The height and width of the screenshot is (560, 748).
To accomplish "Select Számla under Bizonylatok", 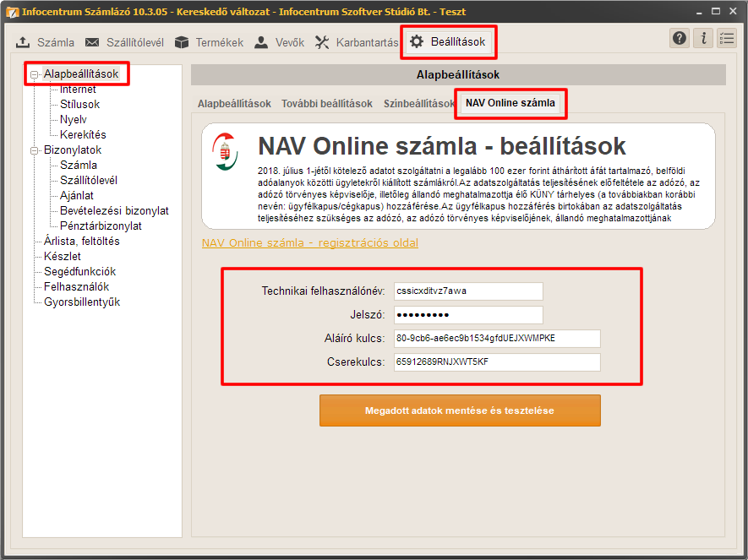I will tap(79, 166).
